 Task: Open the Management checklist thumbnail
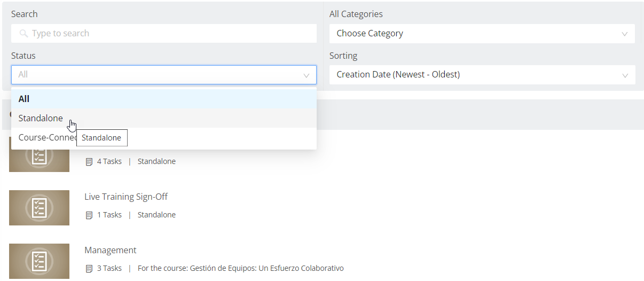[x=39, y=261]
